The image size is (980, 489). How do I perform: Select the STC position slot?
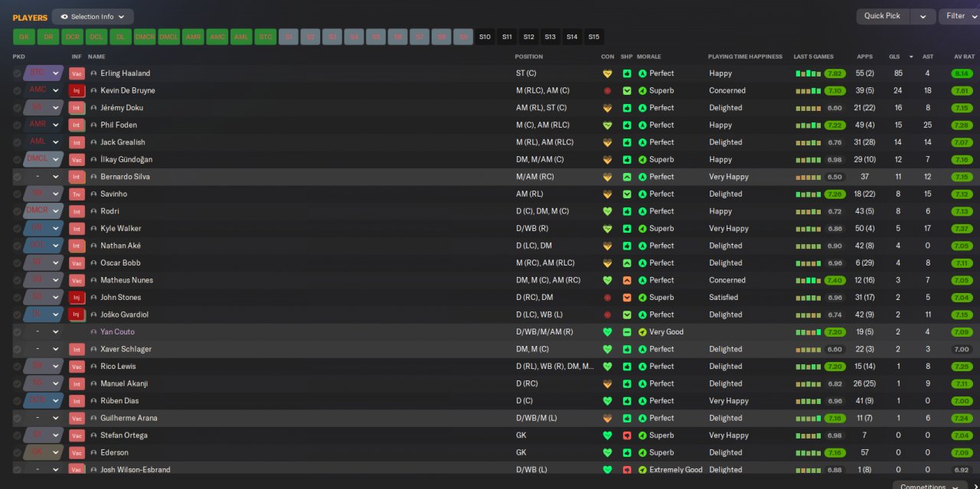tap(265, 37)
